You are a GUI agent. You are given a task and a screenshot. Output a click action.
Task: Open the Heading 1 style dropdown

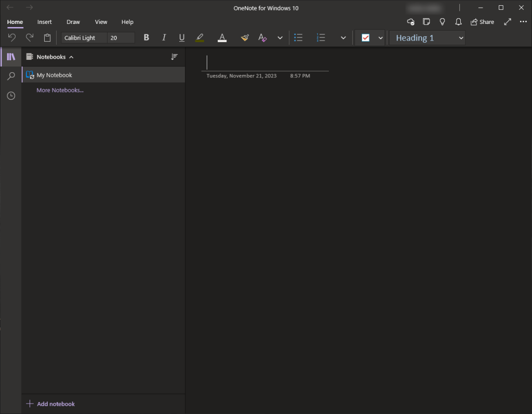[x=427, y=37]
